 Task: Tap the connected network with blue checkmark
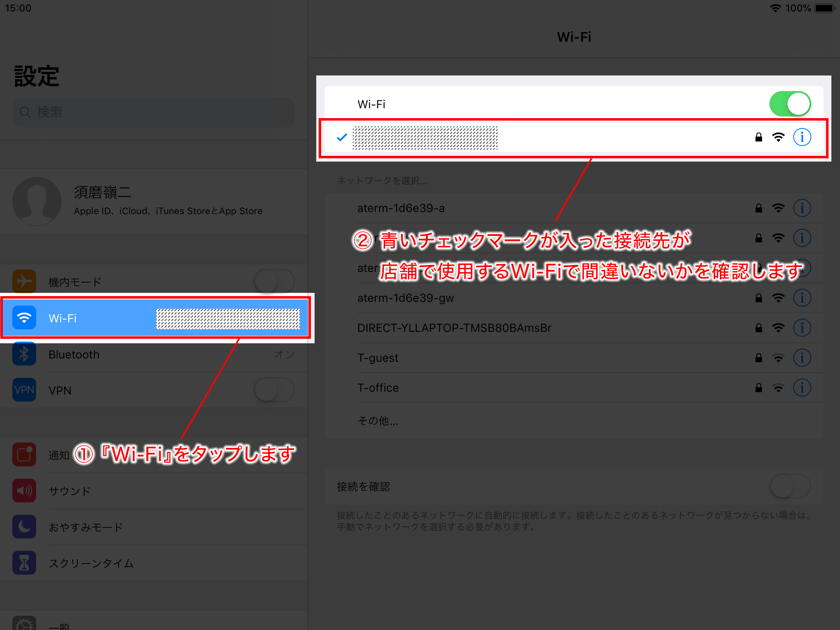[x=574, y=137]
